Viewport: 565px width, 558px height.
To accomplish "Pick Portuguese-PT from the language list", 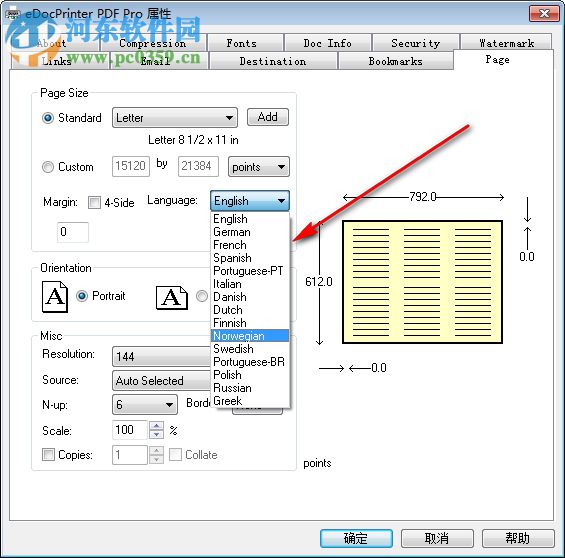I will [250, 271].
